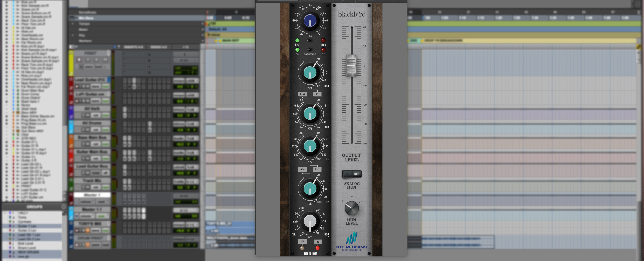Click the red mic indicator LED
The width and height of the screenshot is (644, 261).
coord(323,40)
